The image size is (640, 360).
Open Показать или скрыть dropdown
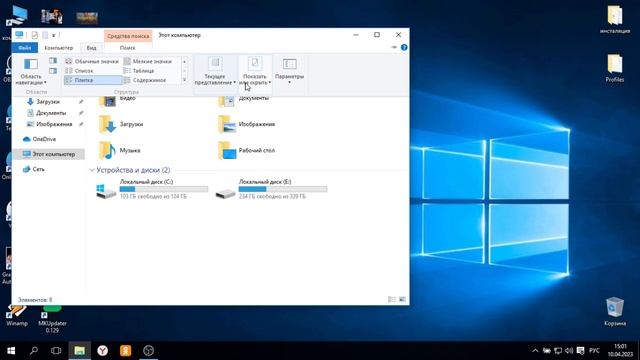click(255, 71)
